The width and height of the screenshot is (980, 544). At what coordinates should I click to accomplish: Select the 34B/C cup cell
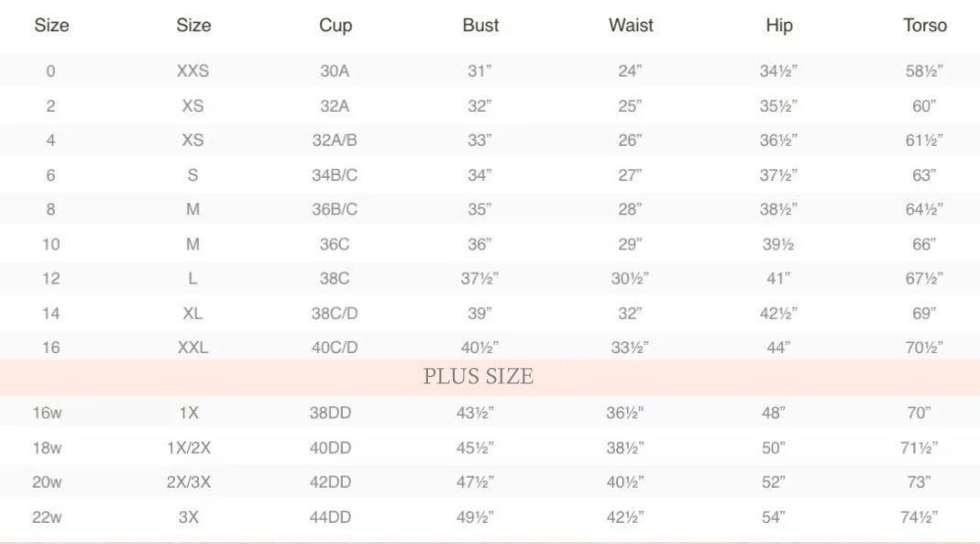pyautogui.click(x=335, y=175)
